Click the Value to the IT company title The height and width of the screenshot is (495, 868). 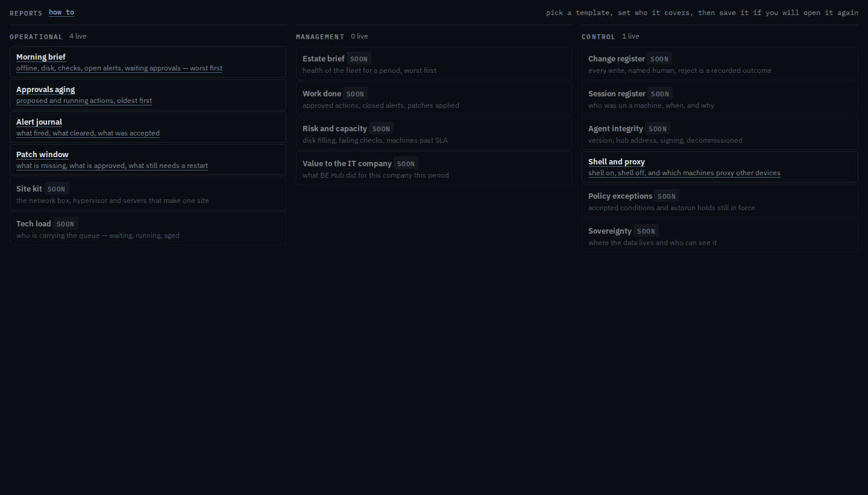347,163
